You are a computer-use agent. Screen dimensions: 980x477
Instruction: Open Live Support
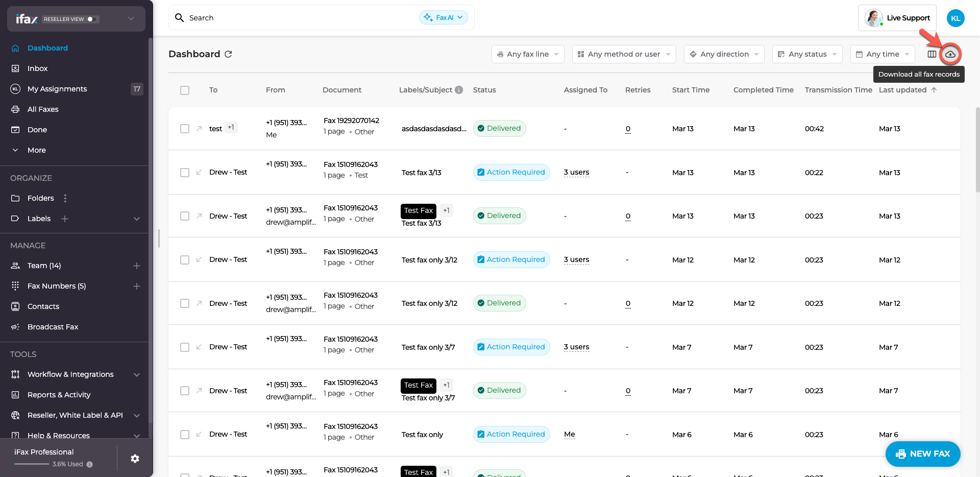click(x=897, y=18)
